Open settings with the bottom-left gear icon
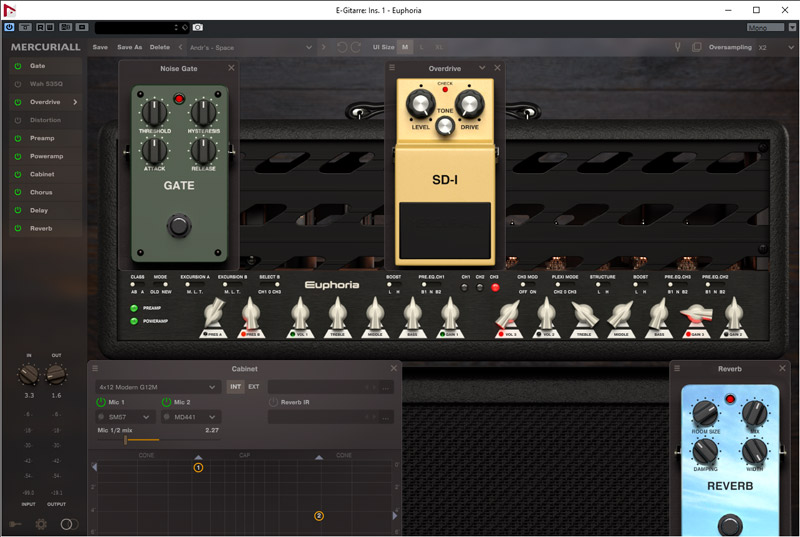800x537 pixels. (x=41, y=523)
